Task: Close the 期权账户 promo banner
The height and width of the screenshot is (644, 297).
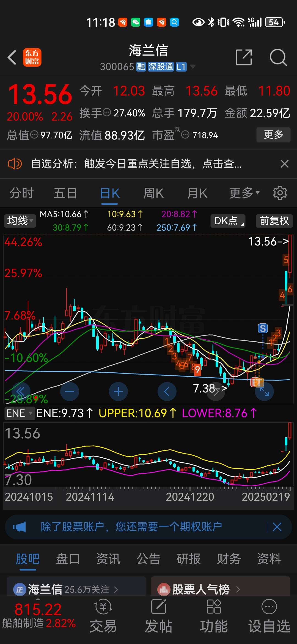Action: pos(277,527)
